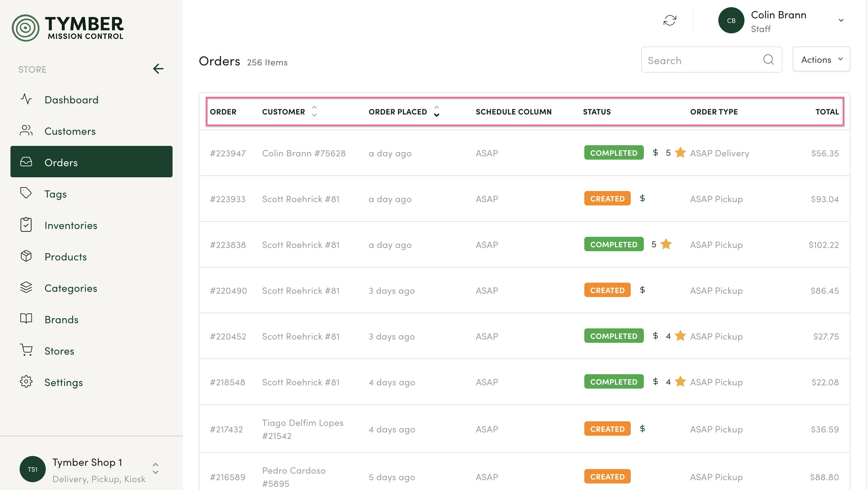Image resolution: width=868 pixels, height=490 pixels.
Task: Click the Customers people icon
Action: (26, 131)
